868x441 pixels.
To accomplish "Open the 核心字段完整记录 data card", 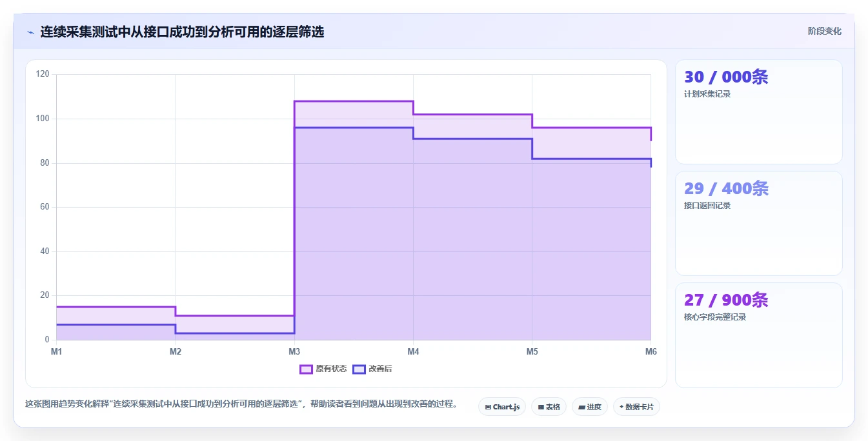I will [759, 335].
